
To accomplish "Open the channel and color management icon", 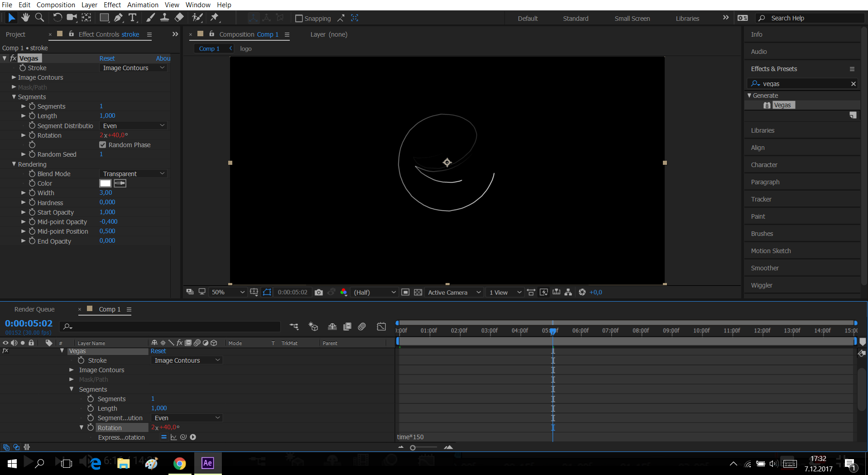I will click(344, 293).
